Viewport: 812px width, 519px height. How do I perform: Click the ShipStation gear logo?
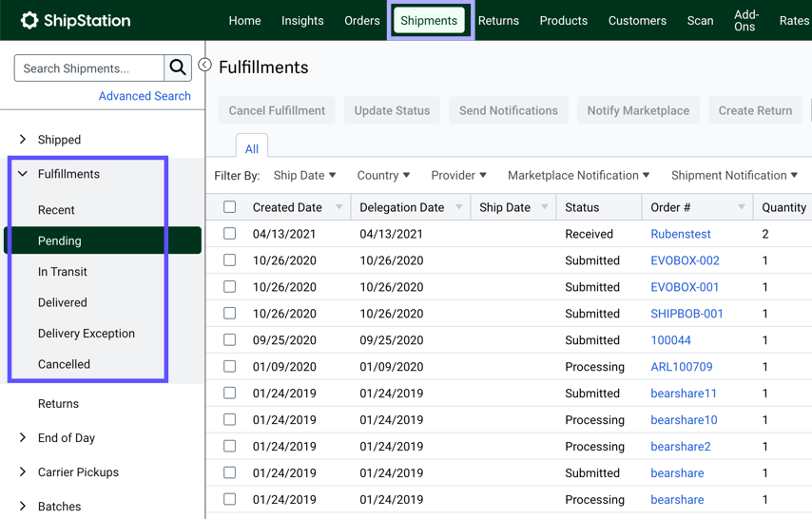(x=29, y=20)
